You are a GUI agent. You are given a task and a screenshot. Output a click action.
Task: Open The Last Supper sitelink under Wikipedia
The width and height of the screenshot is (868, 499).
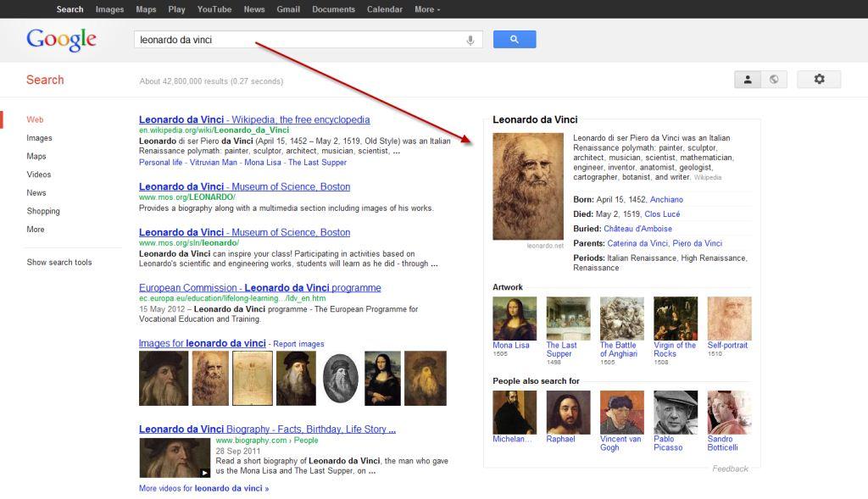[x=317, y=162]
